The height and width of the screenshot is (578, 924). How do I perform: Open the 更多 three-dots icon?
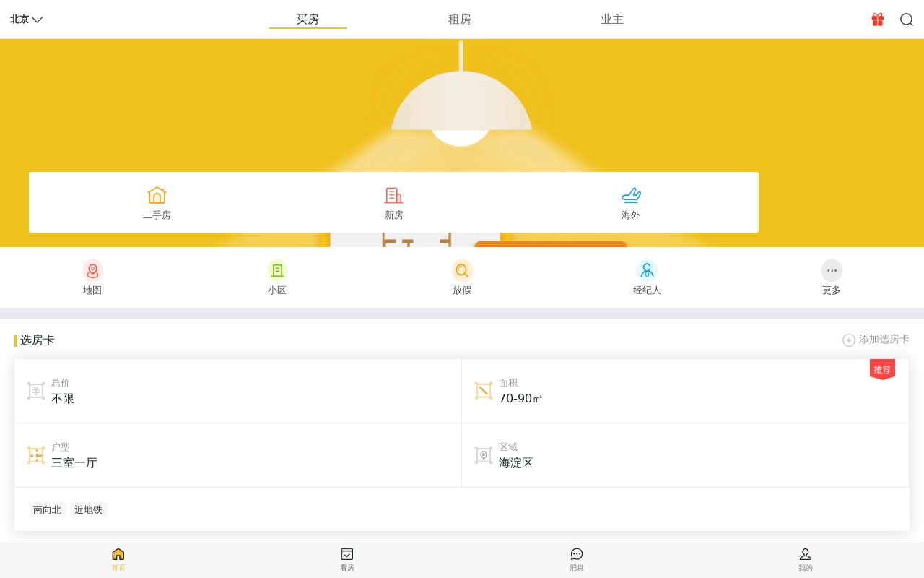click(832, 270)
